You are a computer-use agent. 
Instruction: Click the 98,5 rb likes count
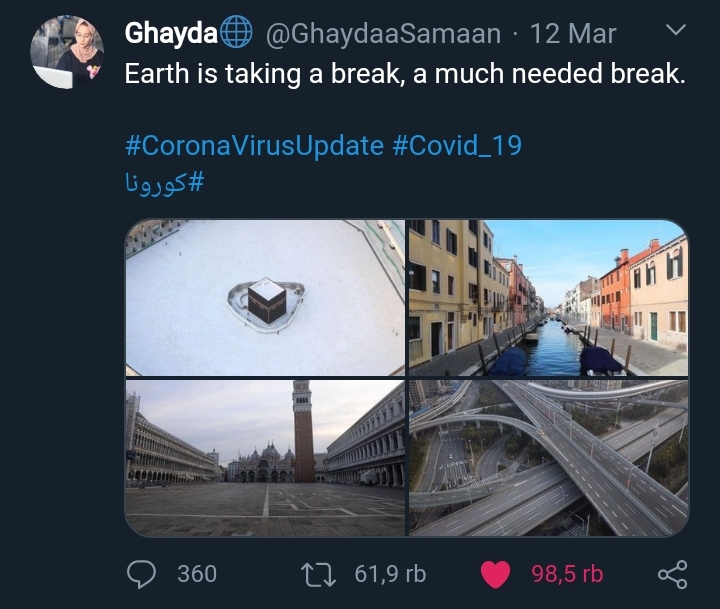pyautogui.click(x=567, y=574)
